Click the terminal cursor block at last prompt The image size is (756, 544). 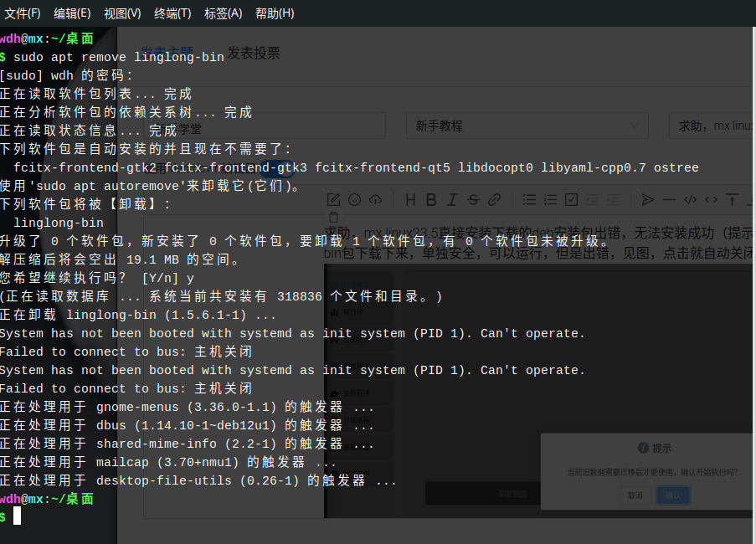17,516
